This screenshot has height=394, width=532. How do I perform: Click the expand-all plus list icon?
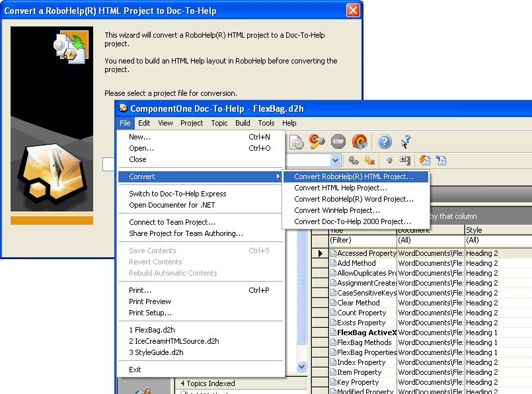(405, 160)
